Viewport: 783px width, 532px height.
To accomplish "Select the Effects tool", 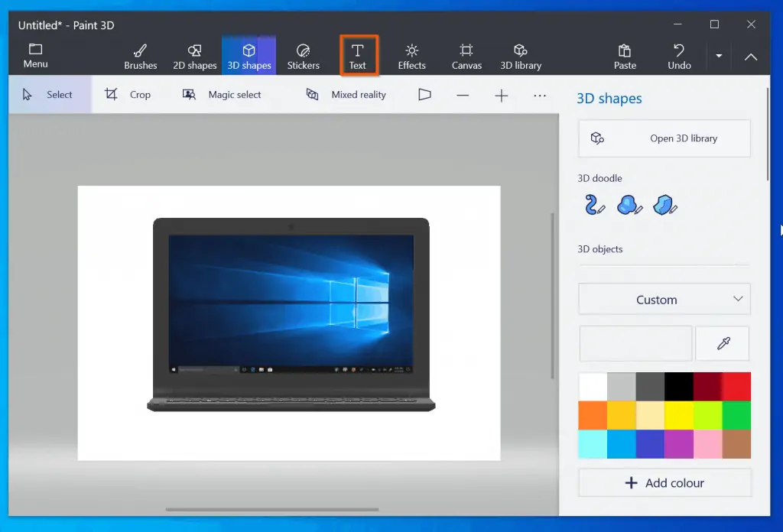I will (411, 54).
